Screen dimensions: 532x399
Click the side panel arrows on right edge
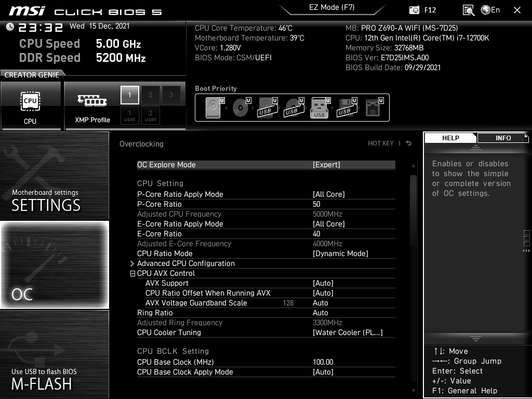tap(526, 251)
